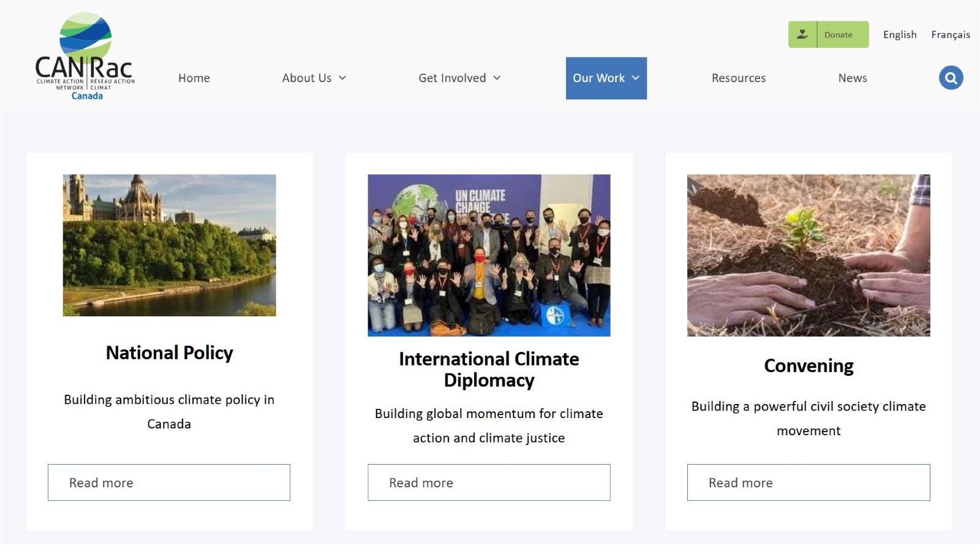Open the Resources menu item
The height and width of the screenshot is (556, 980).
(738, 78)
